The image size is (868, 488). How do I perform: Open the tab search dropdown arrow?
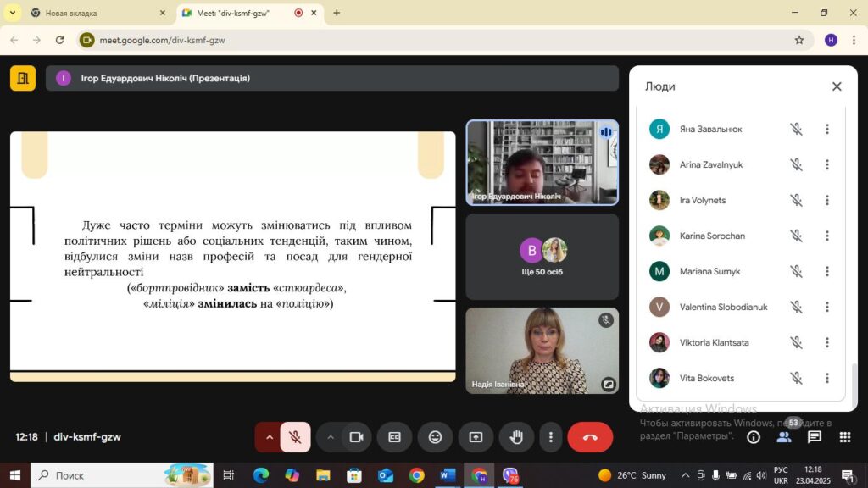(12, 13)
